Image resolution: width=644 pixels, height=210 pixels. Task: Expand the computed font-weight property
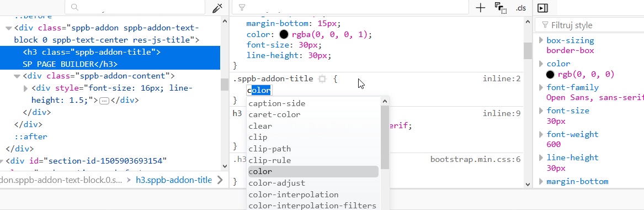pyautogui.click(x=541, y=134)
